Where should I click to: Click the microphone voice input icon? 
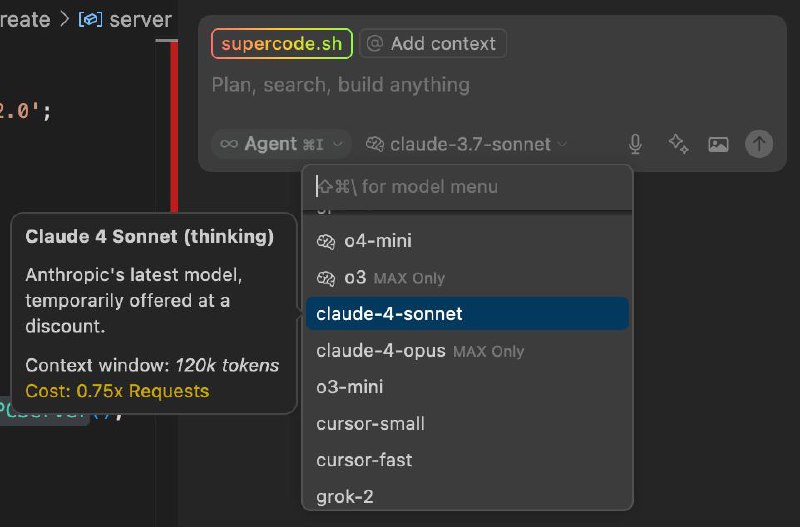coord(635,144)
